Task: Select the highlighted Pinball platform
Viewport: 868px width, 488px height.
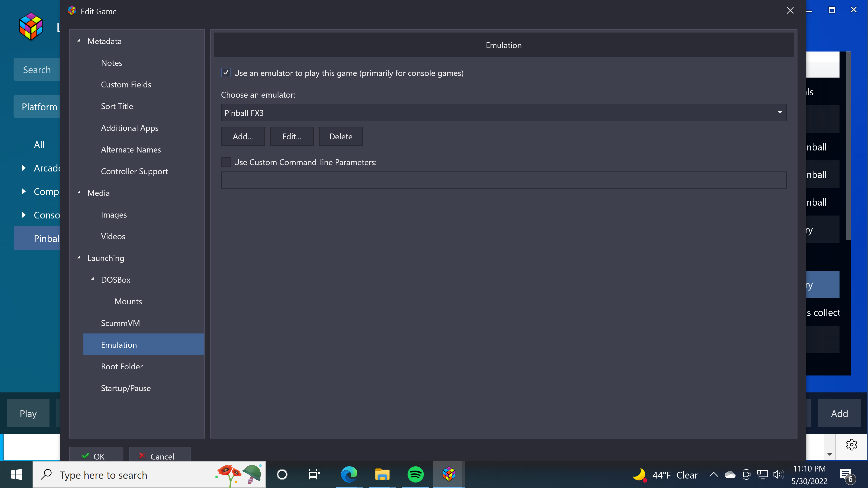Action: [37, 238]
